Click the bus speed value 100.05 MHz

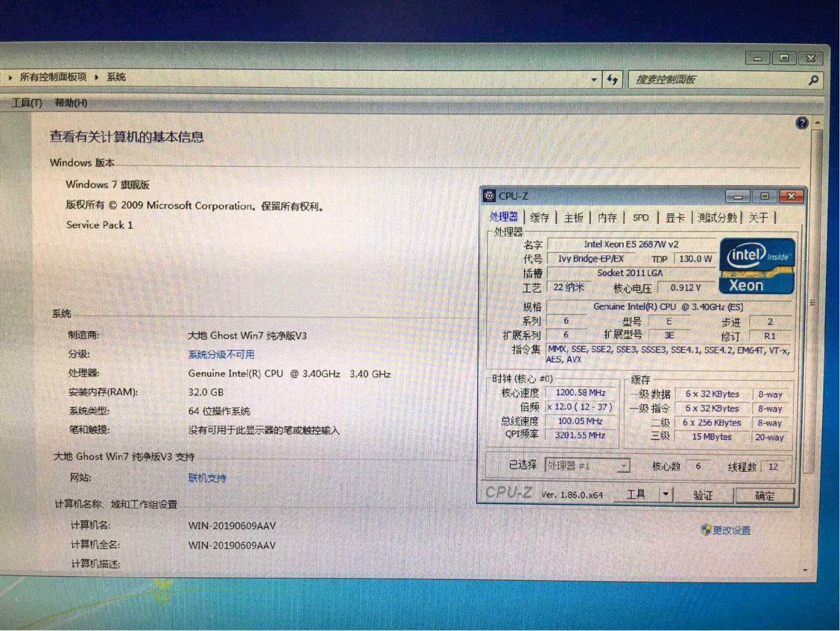coord(580,421)
